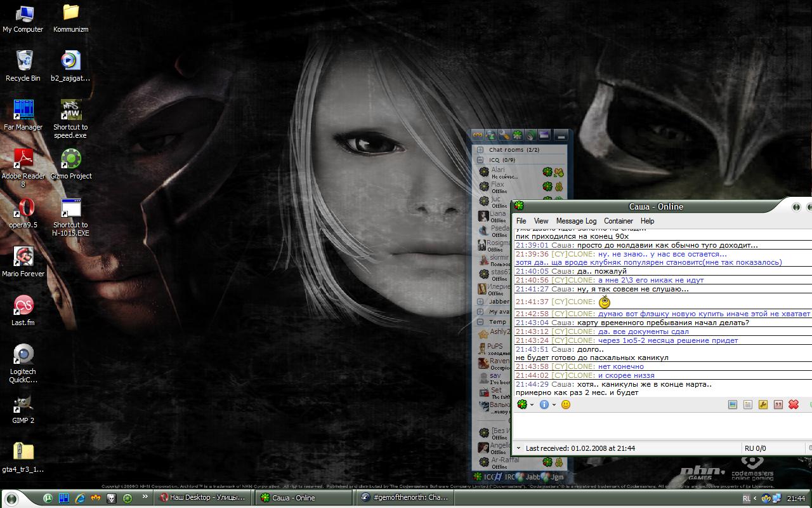Click the uTorrent quick launch icon

(x=48, y=498)
